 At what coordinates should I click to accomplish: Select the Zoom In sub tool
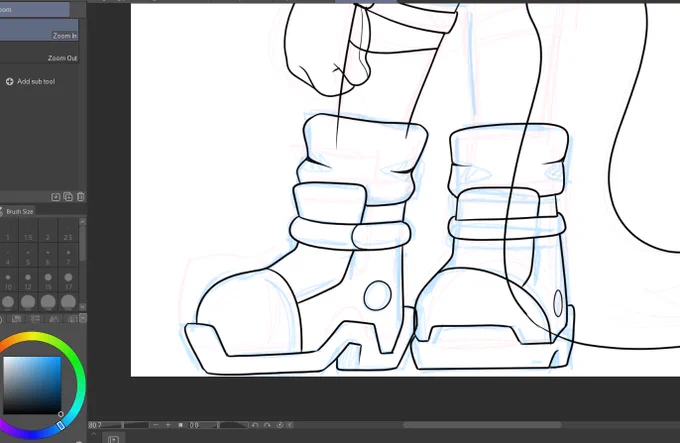click(x=39, y=30)
